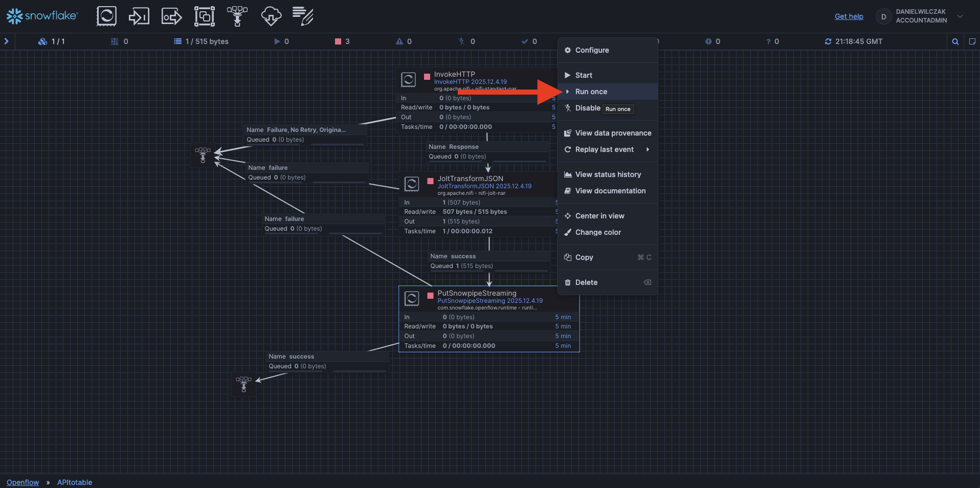Toggle the side panel icon beside search

972,41
